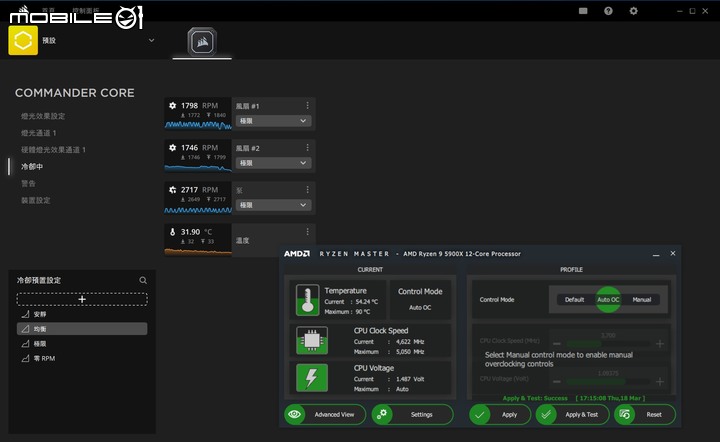The width and height of the screenshot is (720, 442).
Task: Click the fan icon beside 1798 RPM
Action: pyautogui.click(x=173, y=106)
